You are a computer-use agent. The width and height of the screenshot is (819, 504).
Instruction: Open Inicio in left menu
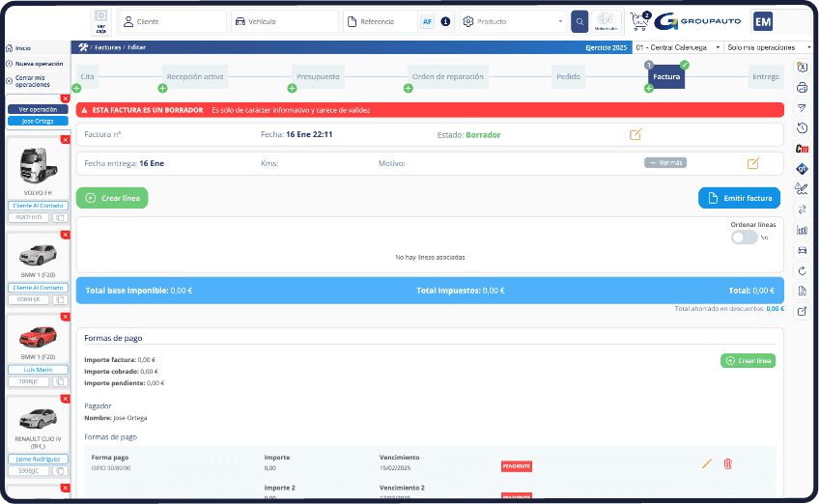[x=22, y=48]
